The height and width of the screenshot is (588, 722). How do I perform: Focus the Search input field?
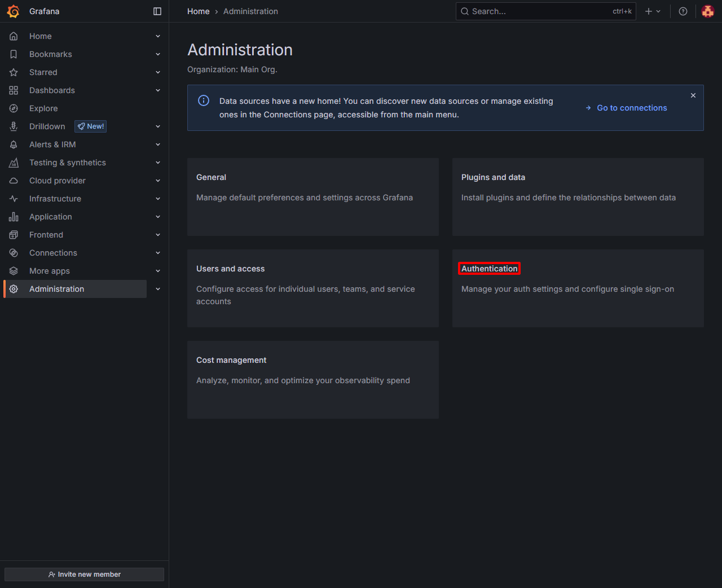539,11
